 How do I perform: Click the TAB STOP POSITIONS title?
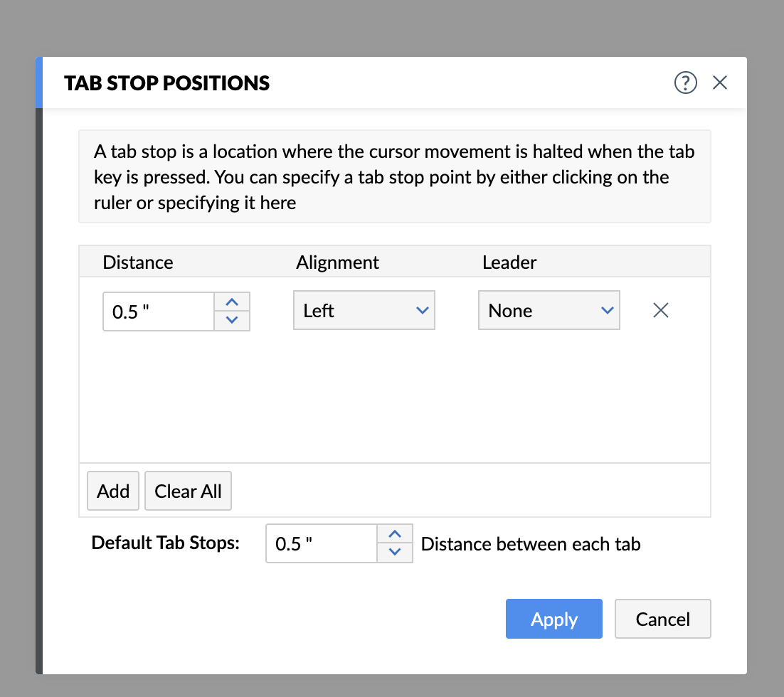(167, 83)
